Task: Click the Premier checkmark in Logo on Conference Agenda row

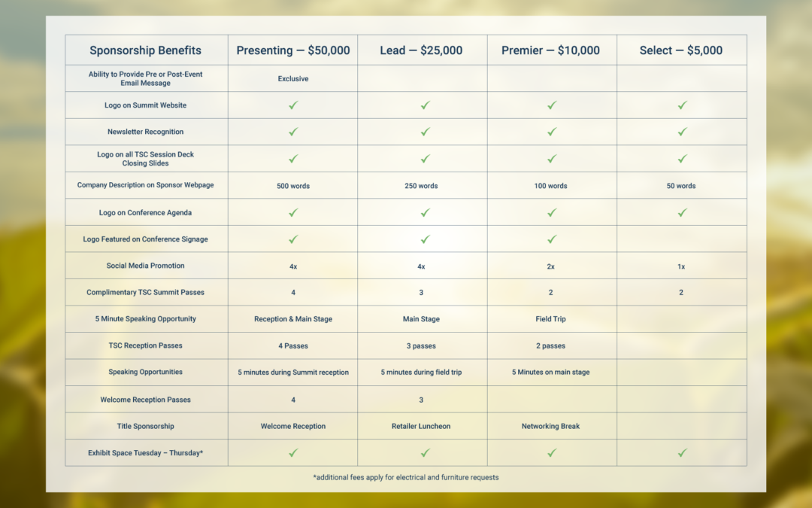Action: (552, 212)
